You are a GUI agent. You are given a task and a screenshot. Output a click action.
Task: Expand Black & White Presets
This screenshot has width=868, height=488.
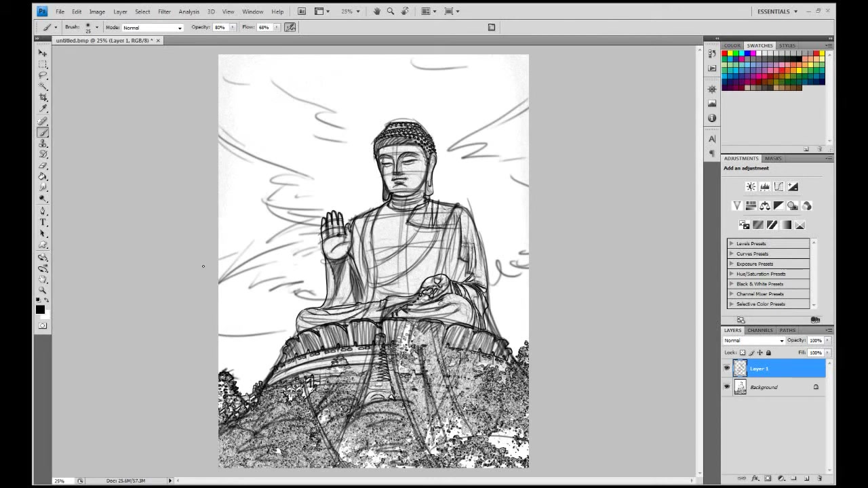click(x=731, y=284)
